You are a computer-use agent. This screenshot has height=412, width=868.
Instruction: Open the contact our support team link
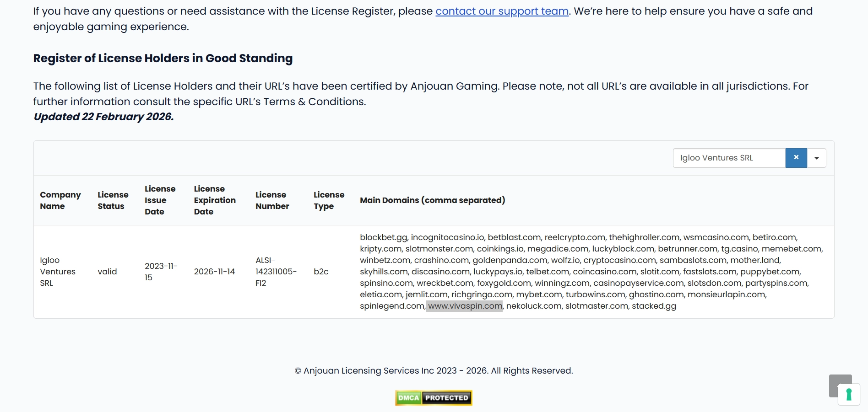(x=502, y=11)
